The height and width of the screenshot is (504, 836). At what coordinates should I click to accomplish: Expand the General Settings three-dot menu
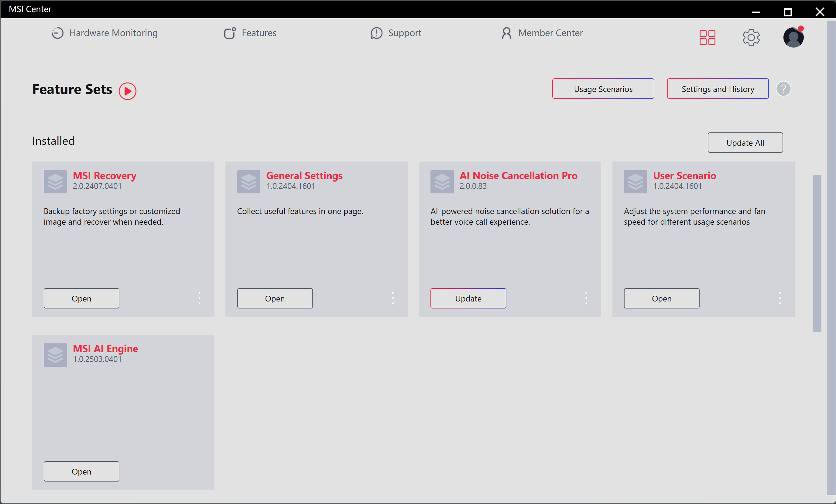click(x=393, y=298)
